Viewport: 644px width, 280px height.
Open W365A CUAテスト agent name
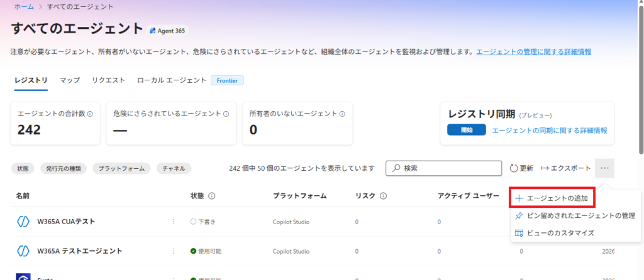[66, 222]
